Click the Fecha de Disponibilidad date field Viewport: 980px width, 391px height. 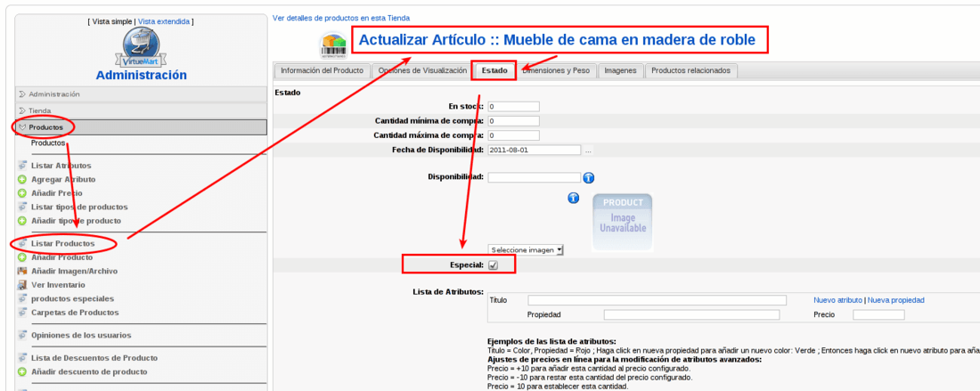tap(535, 151)
